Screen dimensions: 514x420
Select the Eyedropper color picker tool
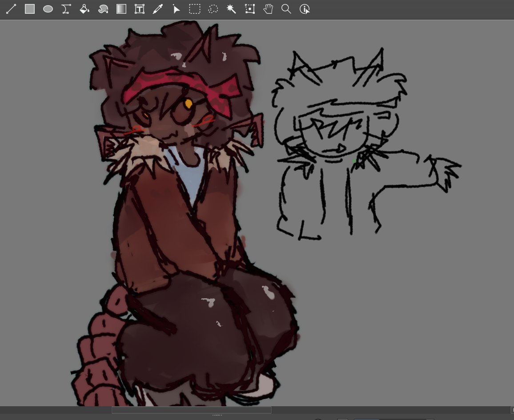pos(158,9)
